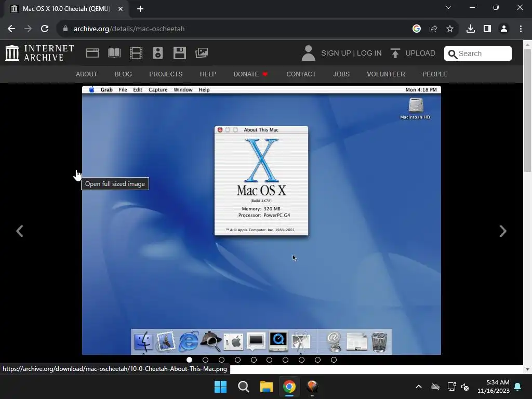Select the tenth carousel dot
This screenshot has height=399, width=532.
(334, 360)
